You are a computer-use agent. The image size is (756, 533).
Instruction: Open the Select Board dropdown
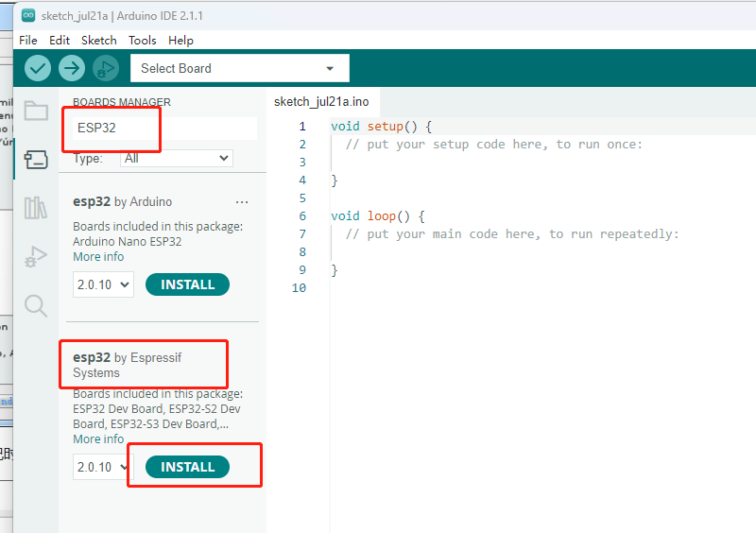240,68
